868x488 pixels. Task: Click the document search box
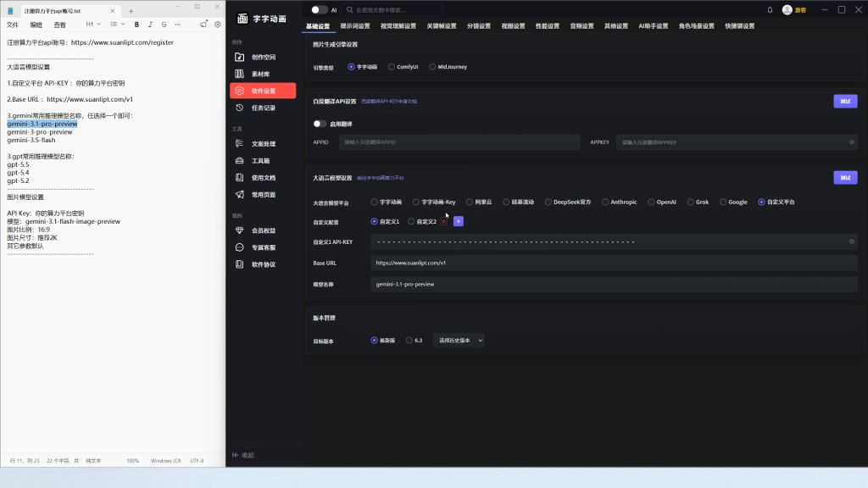click(392, 10)
